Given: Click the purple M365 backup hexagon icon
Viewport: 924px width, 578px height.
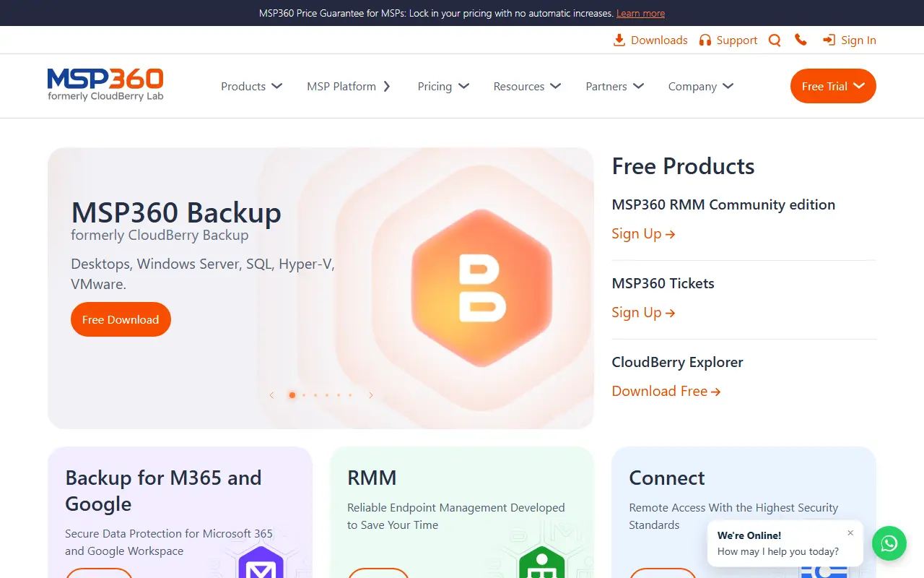Looking at the screenshot, I should coord(261,564).
